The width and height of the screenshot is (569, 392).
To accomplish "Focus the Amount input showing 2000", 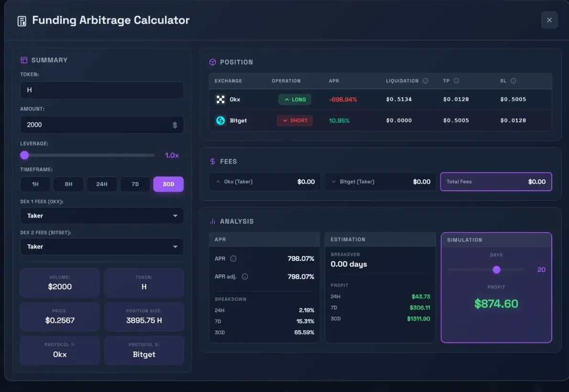I will (x=102, y=125).
